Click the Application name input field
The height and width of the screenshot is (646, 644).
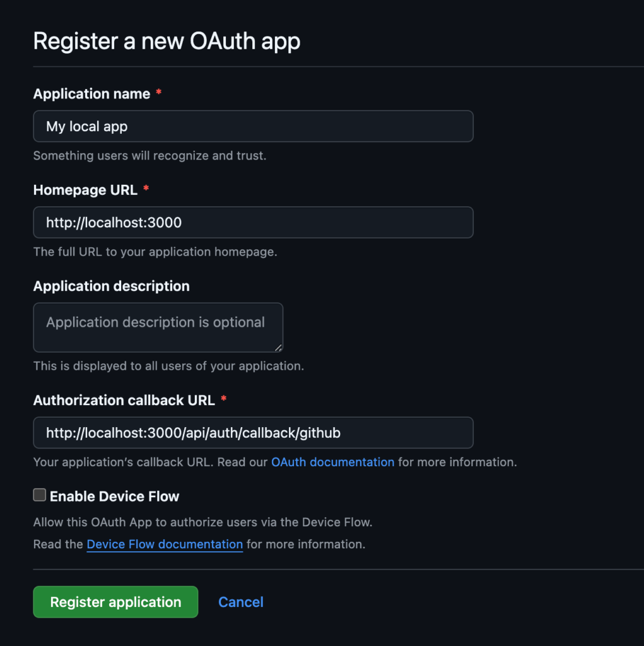(252, 126)
